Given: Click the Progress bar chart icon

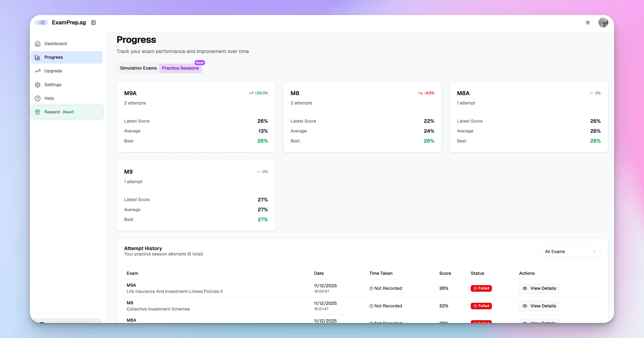Looking at the screenshot, I should pos(38,57).
